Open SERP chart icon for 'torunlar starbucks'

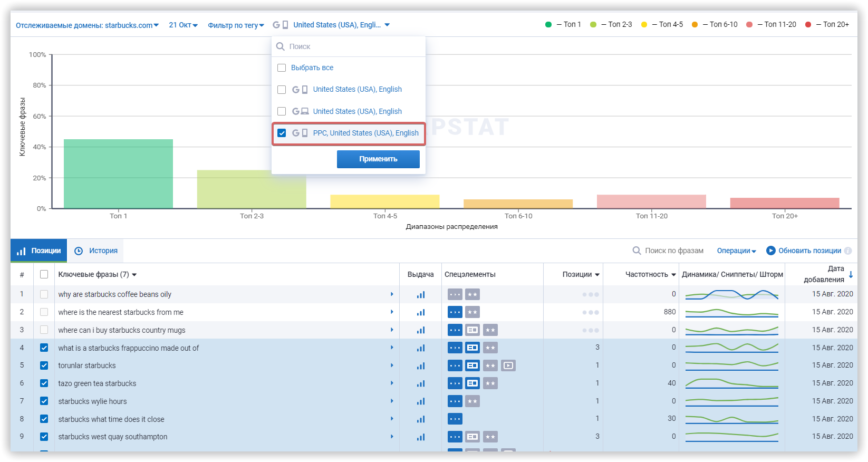click(x=421, y=365)
